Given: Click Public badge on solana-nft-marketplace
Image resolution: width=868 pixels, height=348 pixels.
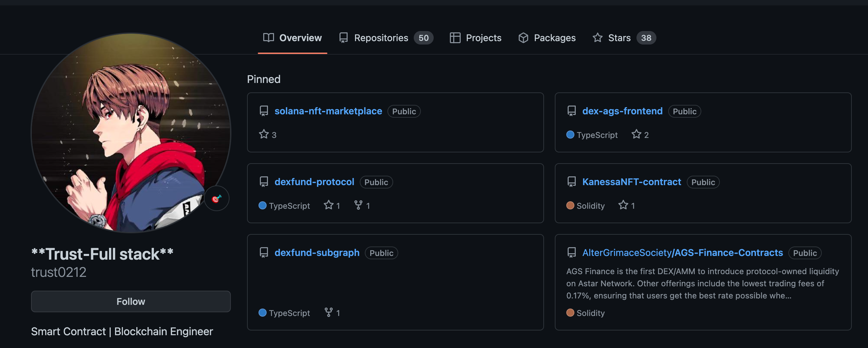Looking at the screenshot, I should (404, 111).
